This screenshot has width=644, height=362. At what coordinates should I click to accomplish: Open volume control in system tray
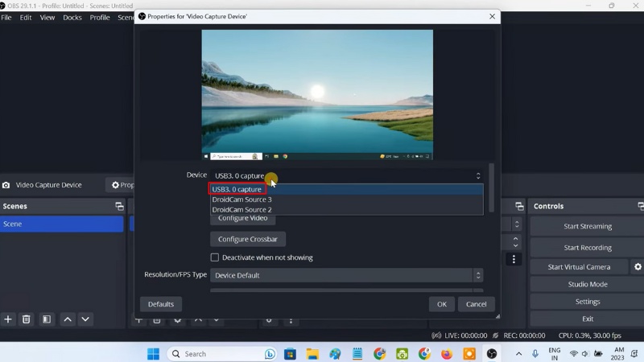coord(585,354)
